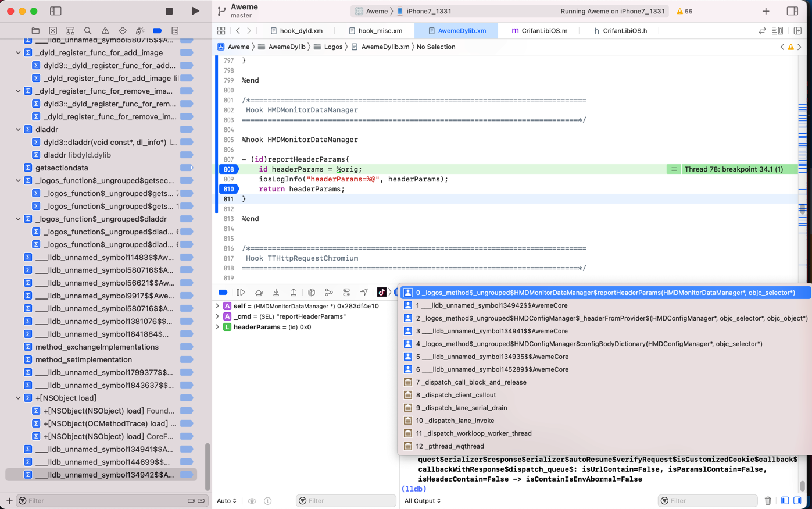Stop the running Aweme scheme
The height and width of the screenshot is (509, 812).
point(169,11)
